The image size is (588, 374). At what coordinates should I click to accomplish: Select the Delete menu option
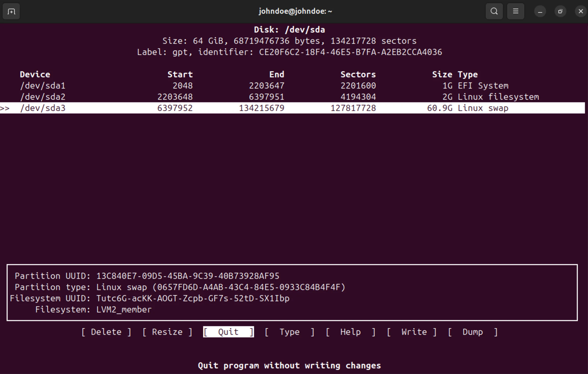point(106,332)
